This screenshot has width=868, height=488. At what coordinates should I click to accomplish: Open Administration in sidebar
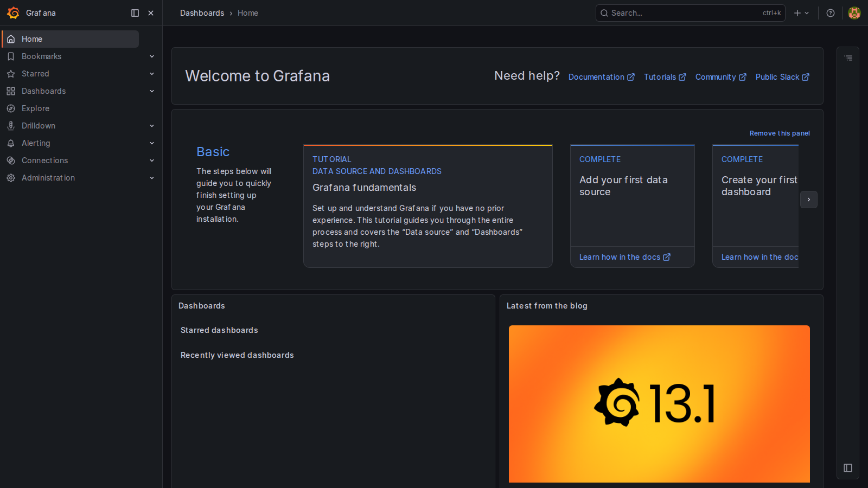tap(48, 178)
